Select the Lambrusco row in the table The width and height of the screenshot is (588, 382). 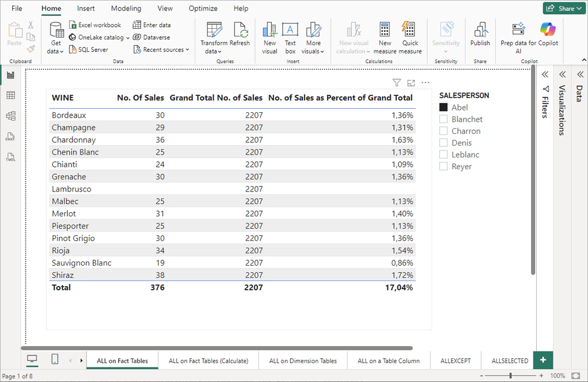click(x=232, y=189)
